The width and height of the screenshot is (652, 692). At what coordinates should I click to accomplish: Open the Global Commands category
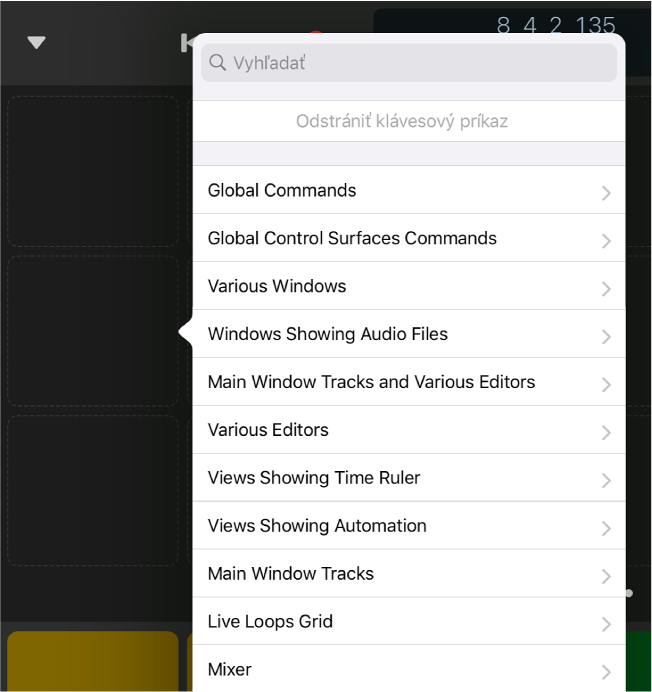[282, 190]
